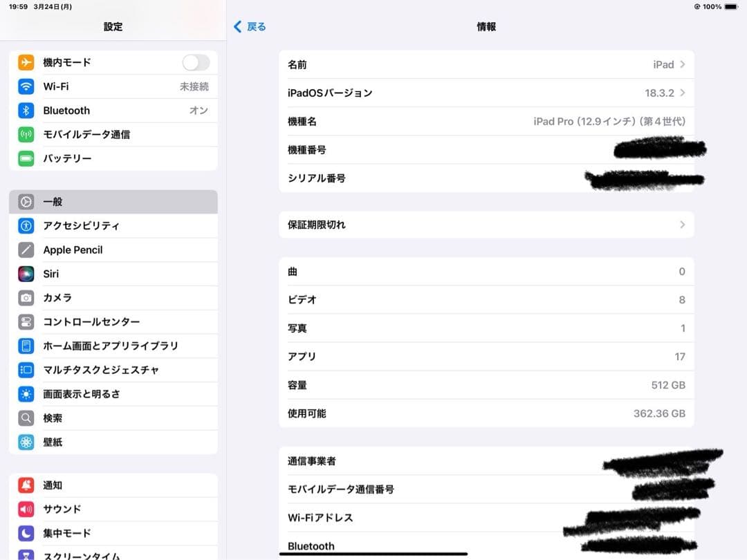The height and width of the screenshot is (560, 747).
Task: Select the airplane mode icon in sidebar
Action: pyautogui.click(x=27, y=62)
